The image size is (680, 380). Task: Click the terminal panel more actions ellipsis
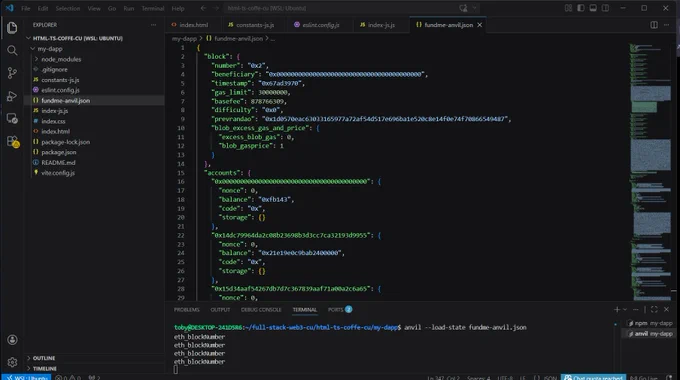[x=635, y=309]
